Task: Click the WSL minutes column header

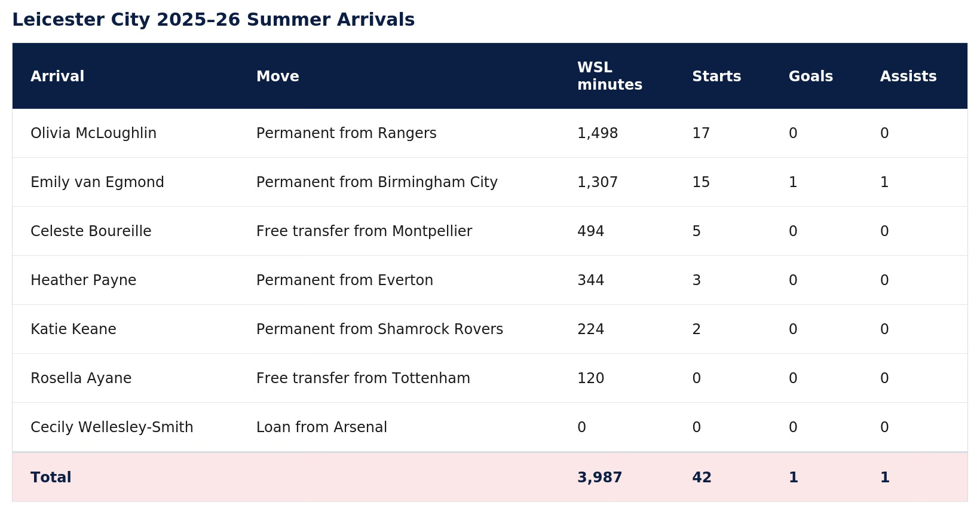Action: pos(610,77)
